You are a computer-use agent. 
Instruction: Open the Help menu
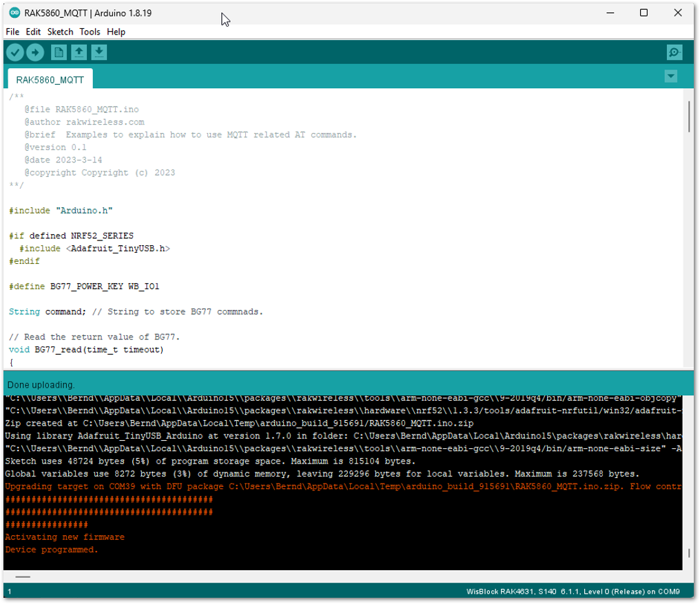pos(116,32)
